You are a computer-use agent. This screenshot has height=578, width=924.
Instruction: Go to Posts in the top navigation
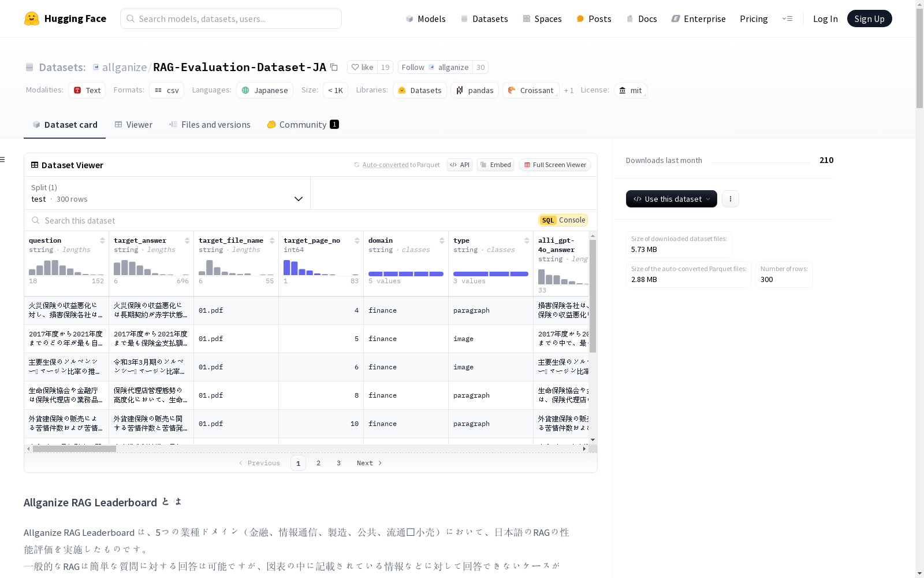pyautogui.click(x=594, y=18)
